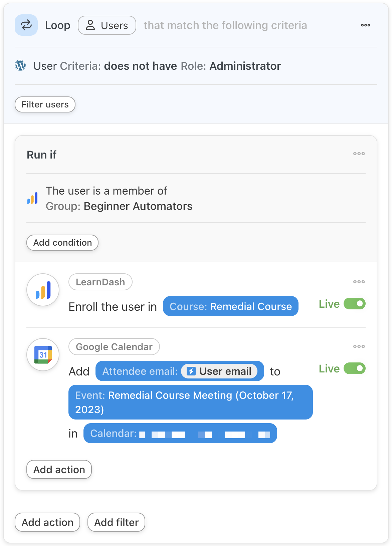Click the bottom Add action button

47,522
